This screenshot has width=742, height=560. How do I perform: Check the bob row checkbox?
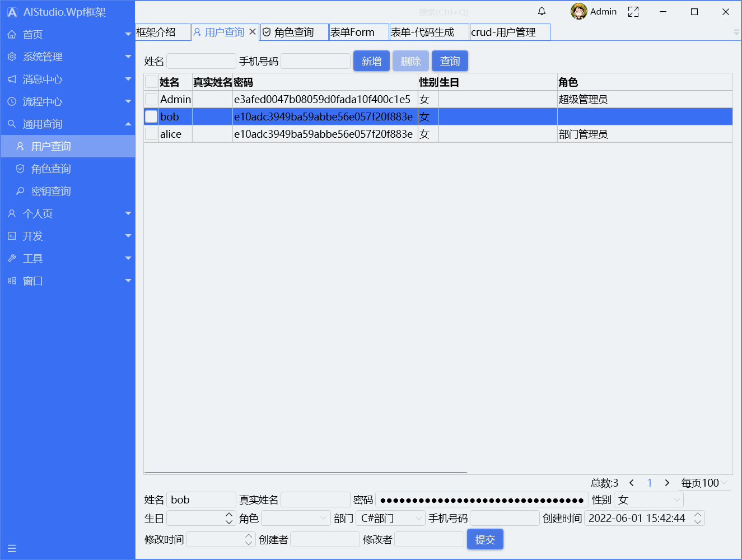click(151, 116)
